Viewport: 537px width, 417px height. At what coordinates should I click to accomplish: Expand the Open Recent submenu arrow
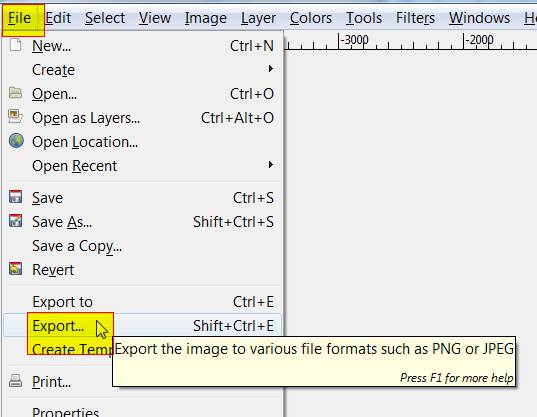pyautogui.click(x=271, y=165)
